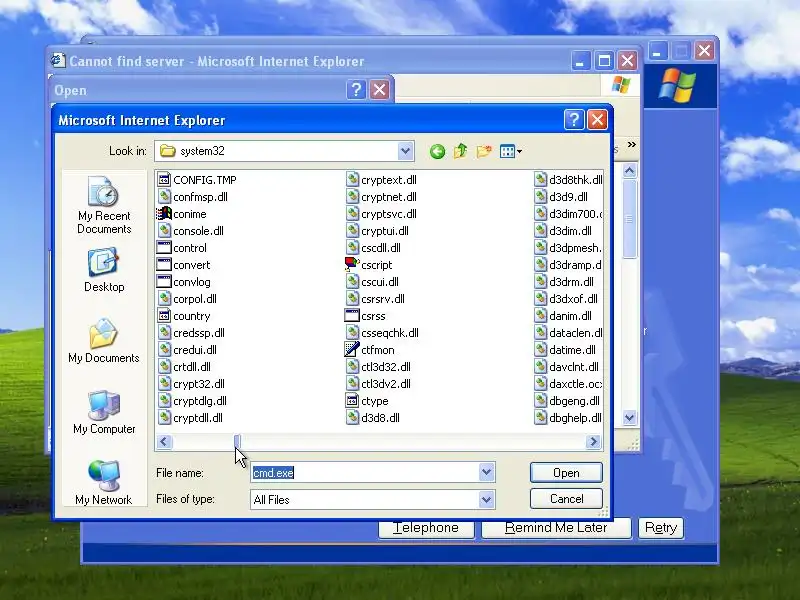The image size is (800, 600).
Task: Click the Cancel button
Action: (x=566, y=498)
